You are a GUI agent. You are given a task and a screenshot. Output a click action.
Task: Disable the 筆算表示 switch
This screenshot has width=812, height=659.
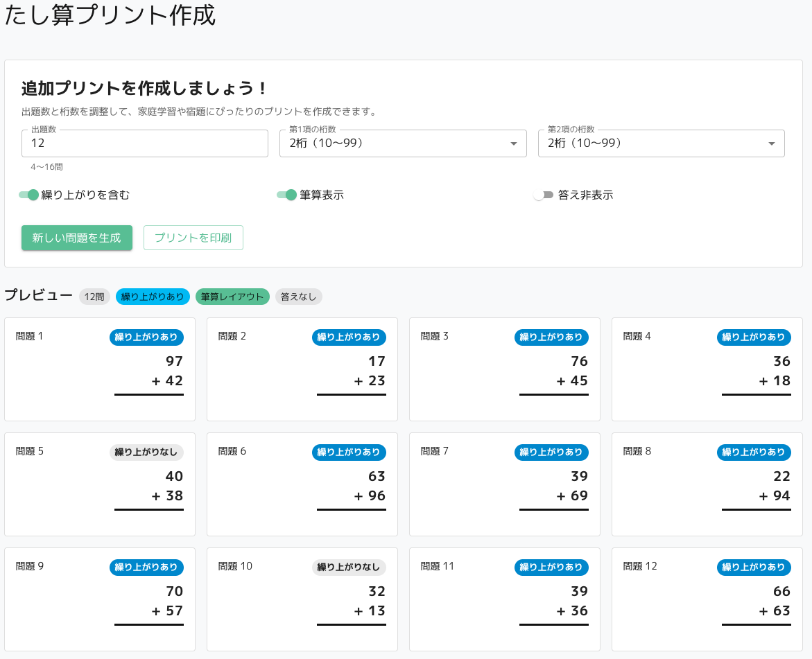[287, 195]
